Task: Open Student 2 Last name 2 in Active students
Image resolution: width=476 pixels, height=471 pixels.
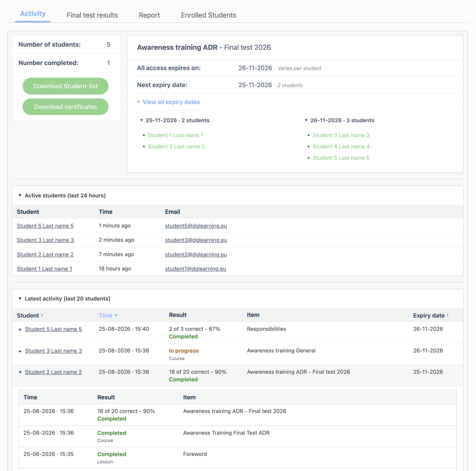Action: 45,254
